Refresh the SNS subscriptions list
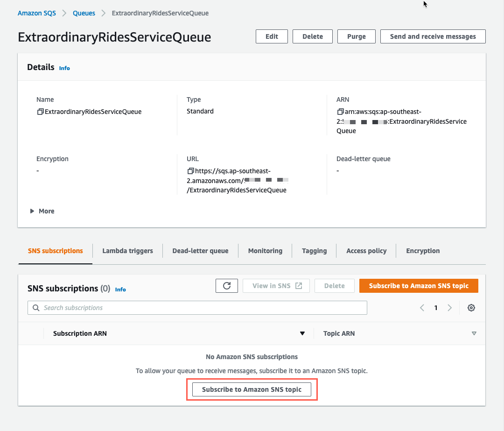Screen dimensions: 504x431 tap(227, 286)
